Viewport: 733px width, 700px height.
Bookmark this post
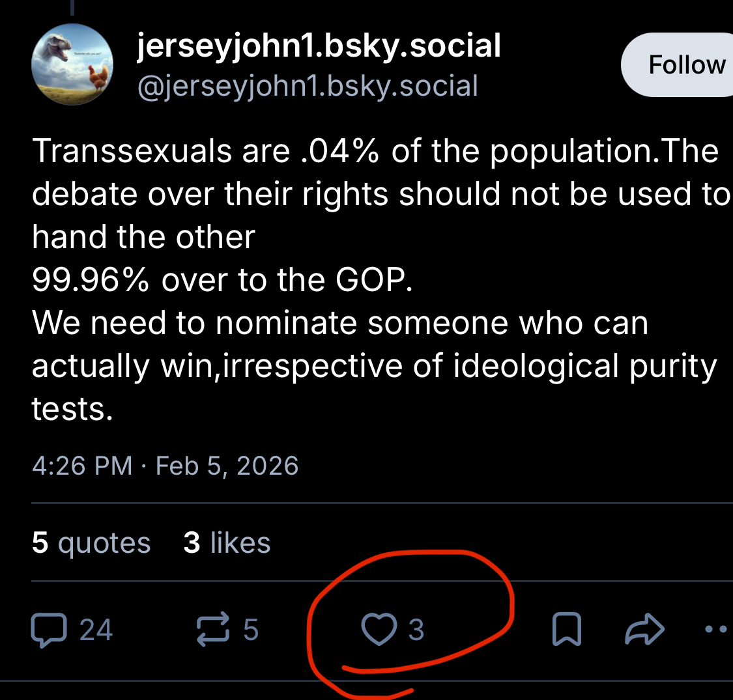click(566, 630)
